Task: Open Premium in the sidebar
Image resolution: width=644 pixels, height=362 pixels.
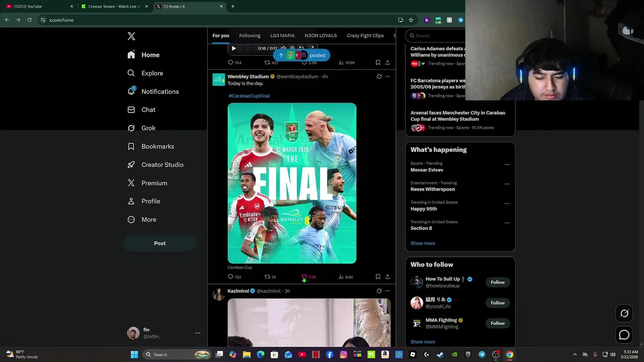Action: (x=147, y=183)
